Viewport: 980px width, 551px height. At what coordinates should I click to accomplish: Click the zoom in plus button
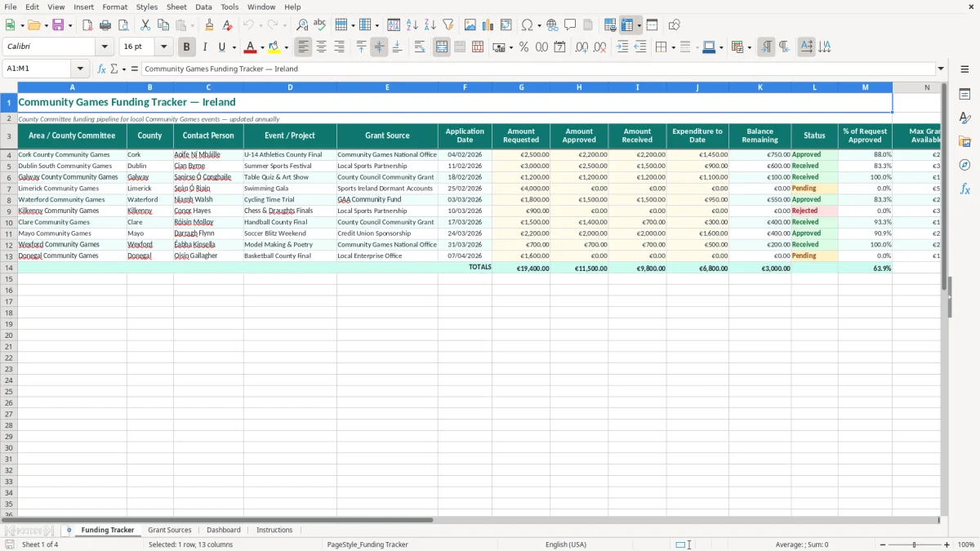tap(947, 544)
